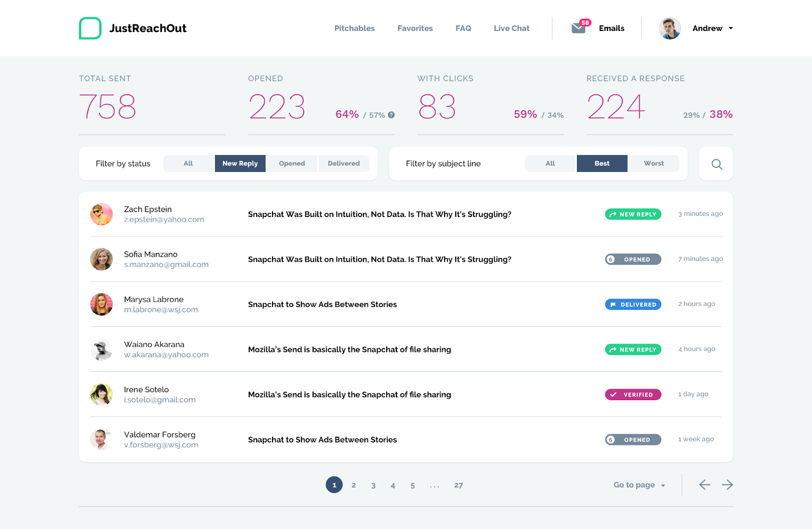Screen dimensions: 812x529
Task: Start a Live Chat session
Action: (x=511, y=28)
